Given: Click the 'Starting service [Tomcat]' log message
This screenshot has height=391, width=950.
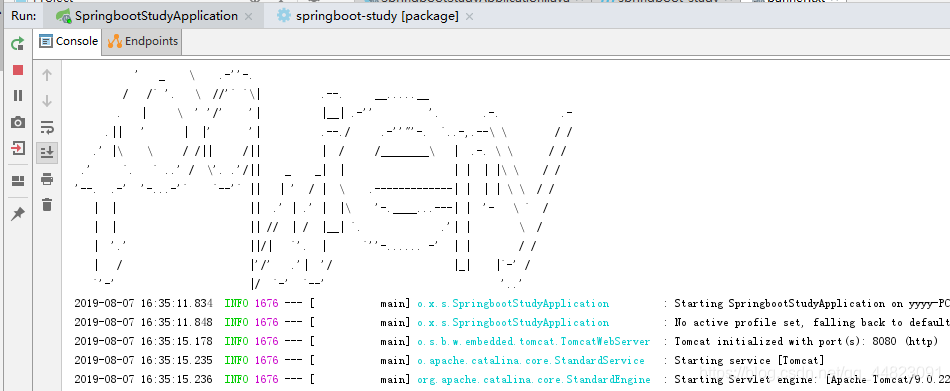Looking at the screenshot, I should click(x=749, y=361).
